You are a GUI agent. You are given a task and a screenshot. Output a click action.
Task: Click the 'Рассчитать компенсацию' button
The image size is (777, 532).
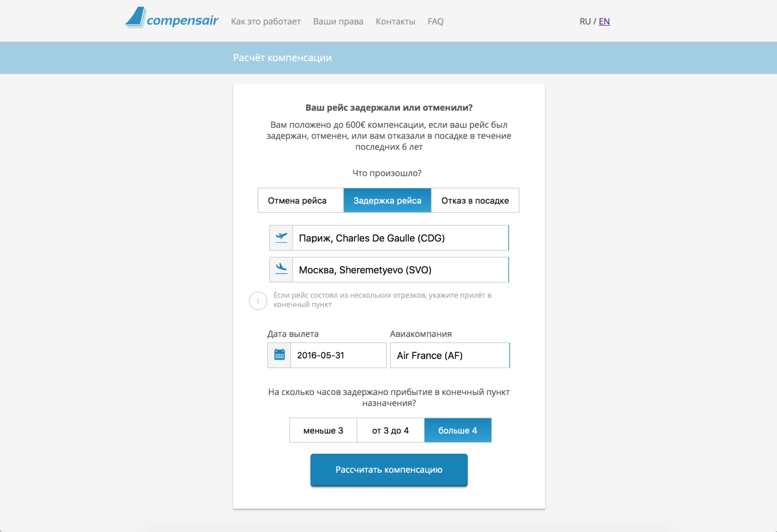point(389,470)
